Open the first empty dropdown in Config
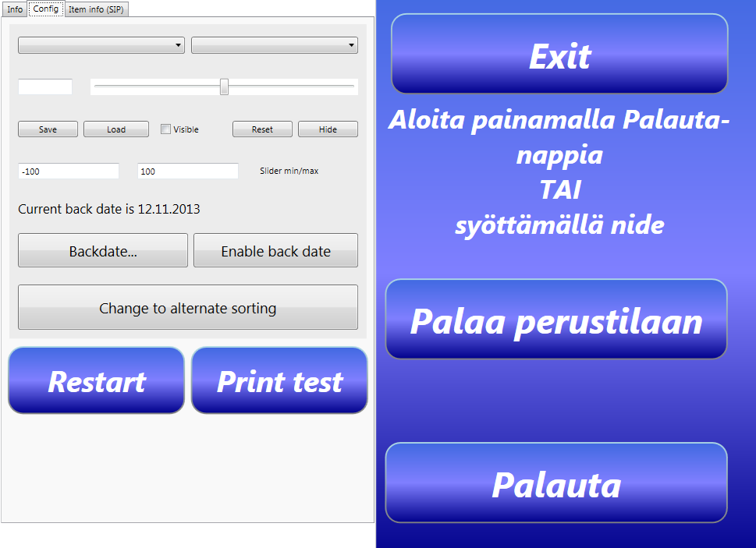756x548 pixels. [x=101, y=45]
